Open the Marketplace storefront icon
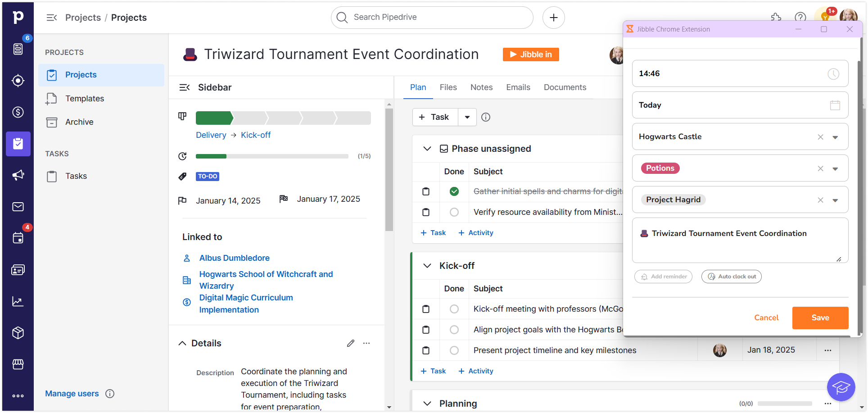This screenshot has width=868, height=413. pyautogui.click(x=18, y=364)
